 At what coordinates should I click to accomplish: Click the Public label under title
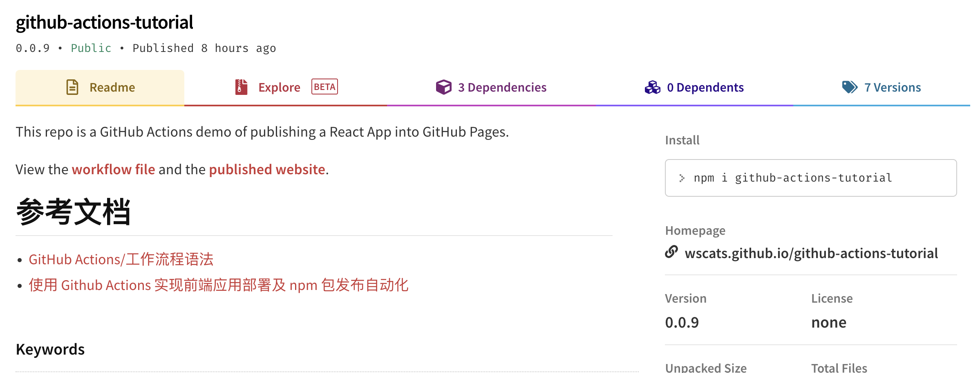(x=91, y=48)
